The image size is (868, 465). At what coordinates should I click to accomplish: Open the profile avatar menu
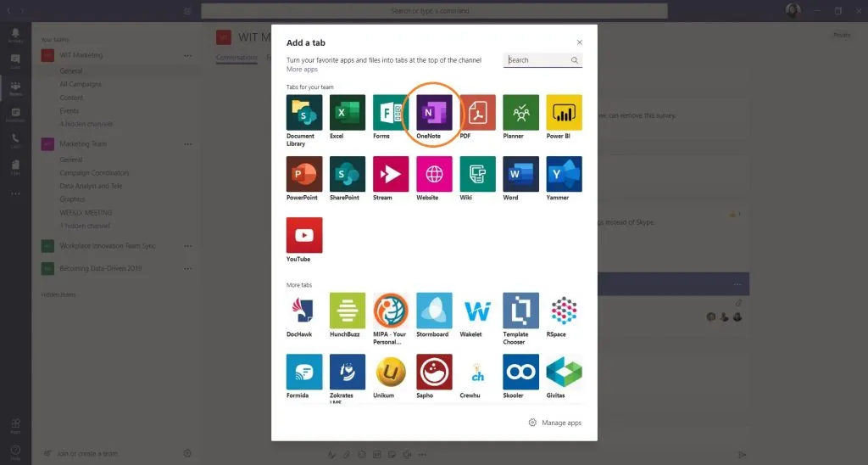point(793,10)
